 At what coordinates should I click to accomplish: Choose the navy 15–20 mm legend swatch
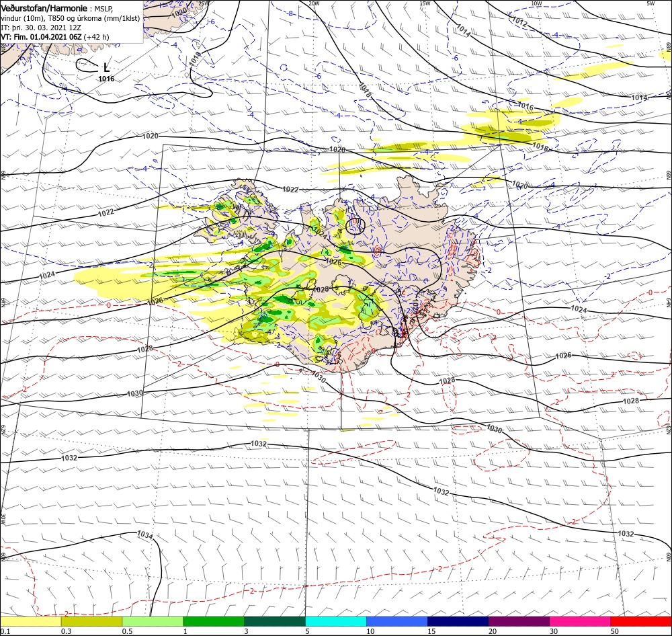pyautogui.click(x=458, y=622)
